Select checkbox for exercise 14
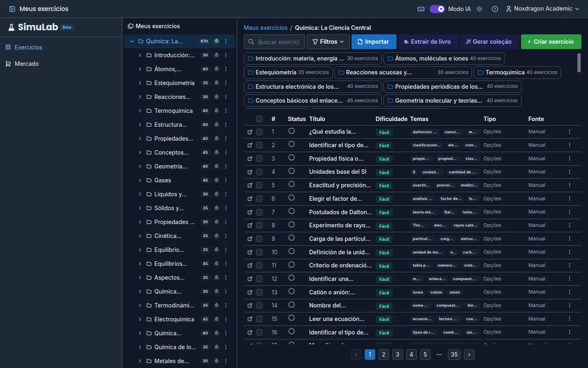588x368 pixels. point(259,305)
